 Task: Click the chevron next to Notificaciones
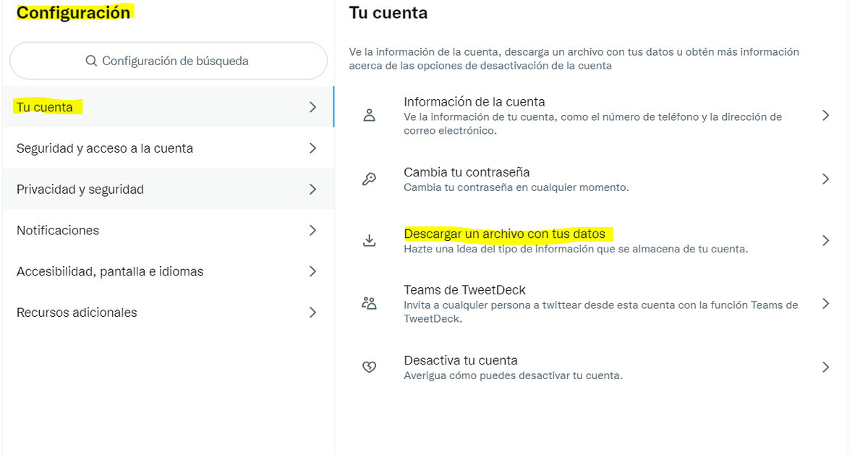click(312, 230)
